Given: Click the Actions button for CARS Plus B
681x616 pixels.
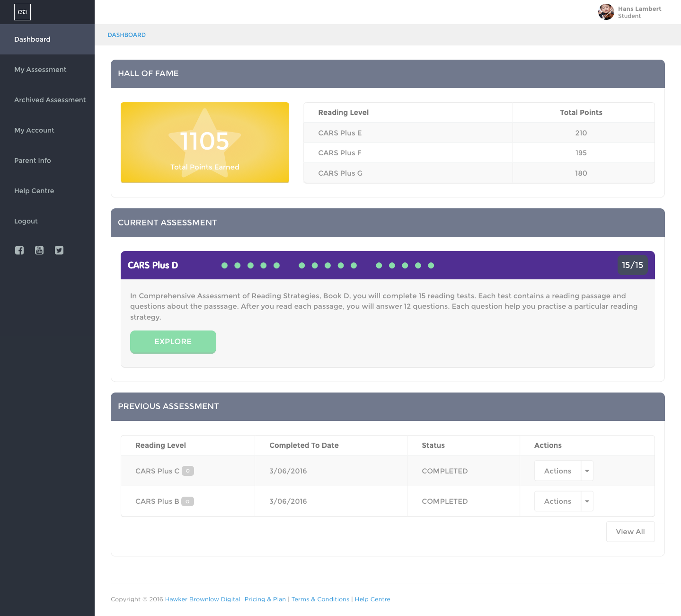Looking at the screenshot, I should 557,501.
